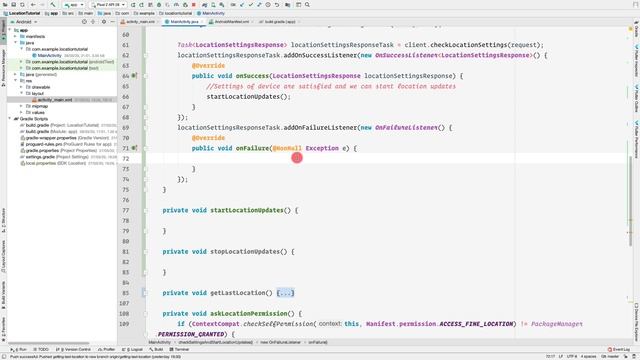Image resolution: width=640 pixels, height=360 pixels.
Task: Switch to the activity_main.xml editor tab
Action: point(140,22)
